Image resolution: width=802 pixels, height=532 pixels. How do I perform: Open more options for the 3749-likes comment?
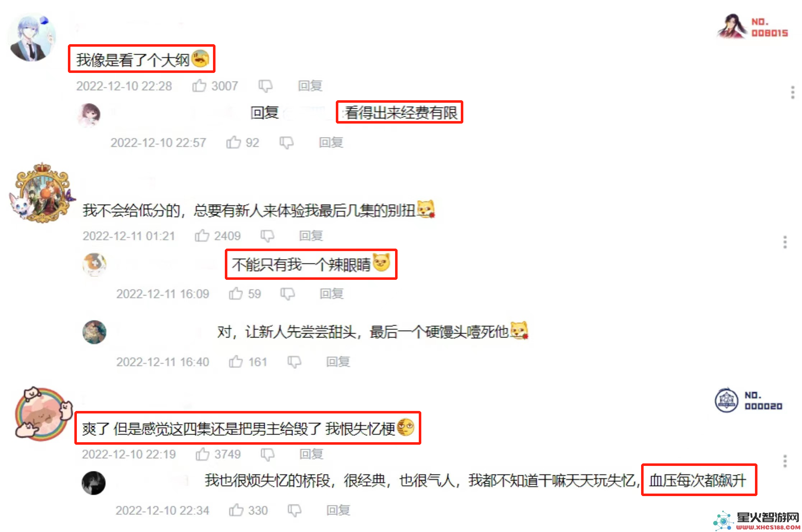(785, 461)
